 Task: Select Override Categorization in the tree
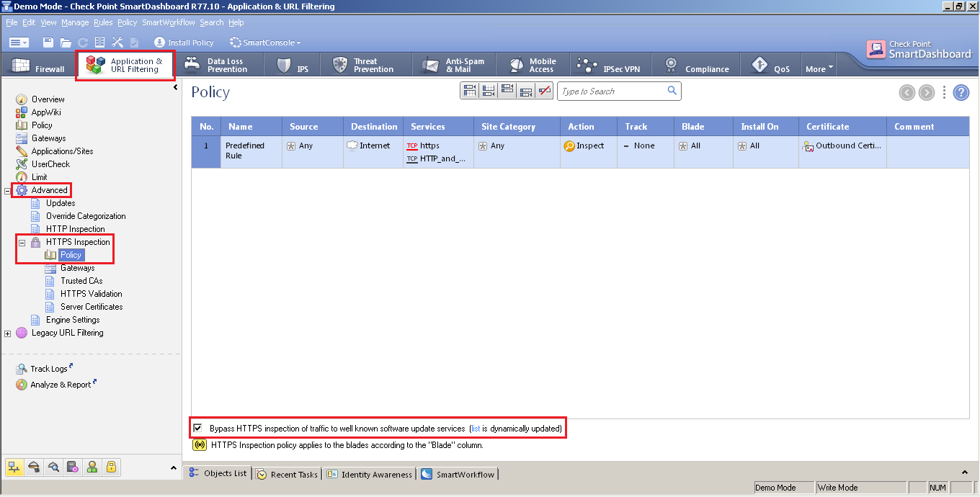pyautogui.click(x=86, y=216)
